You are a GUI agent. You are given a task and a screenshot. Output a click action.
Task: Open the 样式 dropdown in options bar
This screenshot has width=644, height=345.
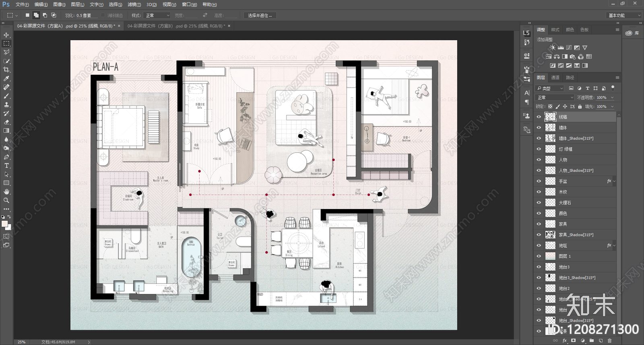[x=157, y=15]
